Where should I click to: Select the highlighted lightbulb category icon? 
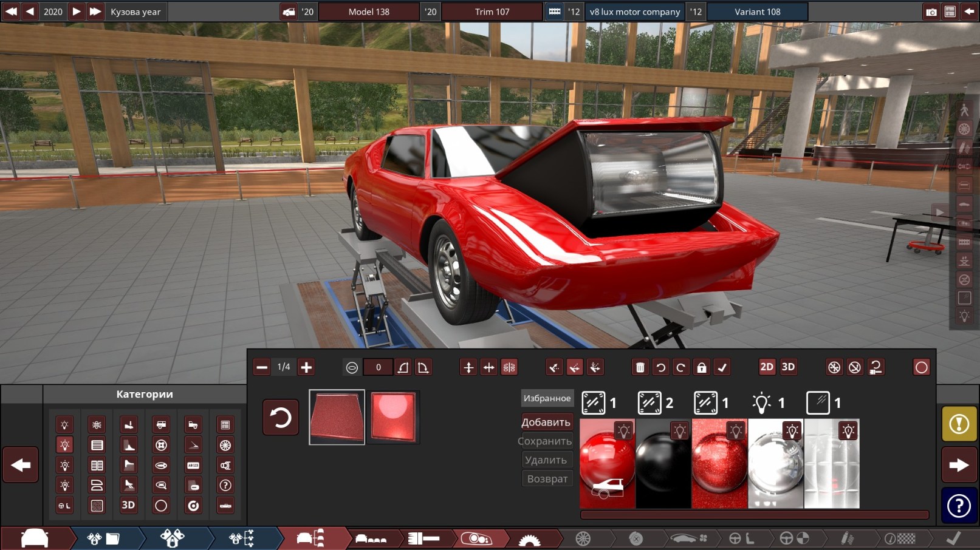pyautogui.click(x=64, y=445)
